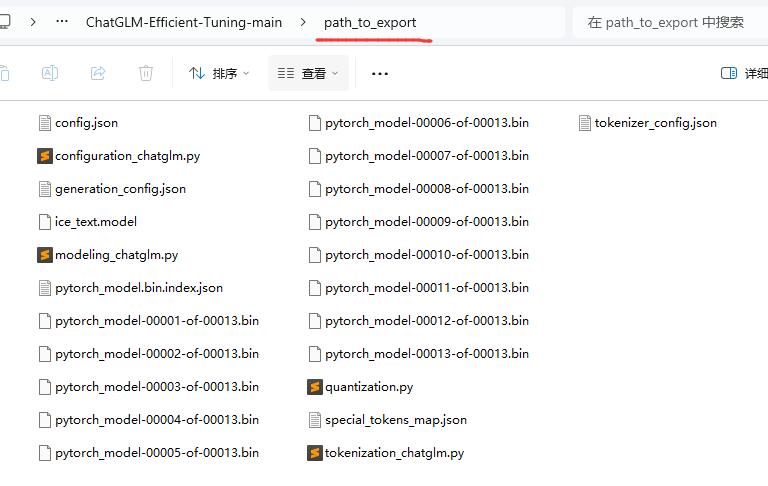Select the config.json file icon
Viewport: 768px width, 486px height.
pos(45,123)
